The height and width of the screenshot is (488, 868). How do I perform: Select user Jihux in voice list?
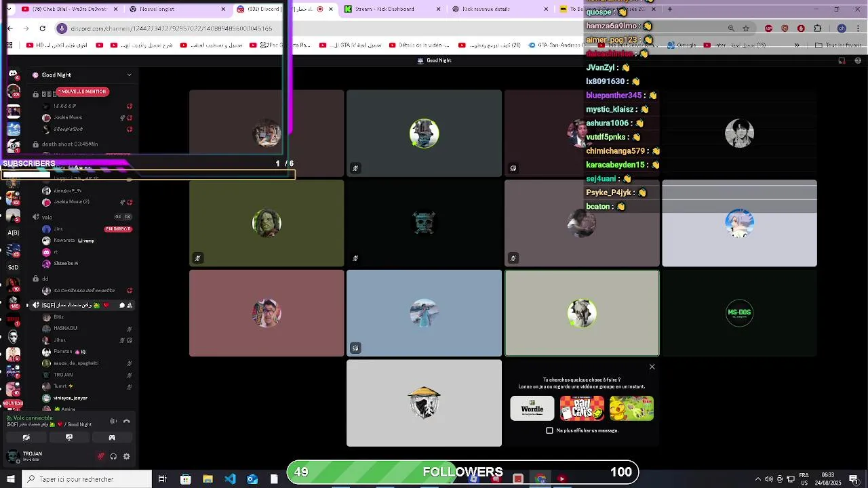(60, 340)
